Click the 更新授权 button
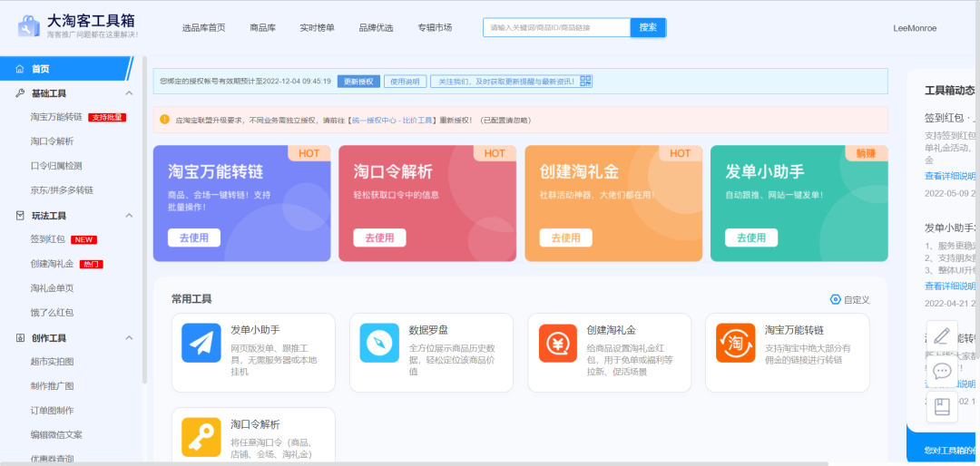 point(358,82)
